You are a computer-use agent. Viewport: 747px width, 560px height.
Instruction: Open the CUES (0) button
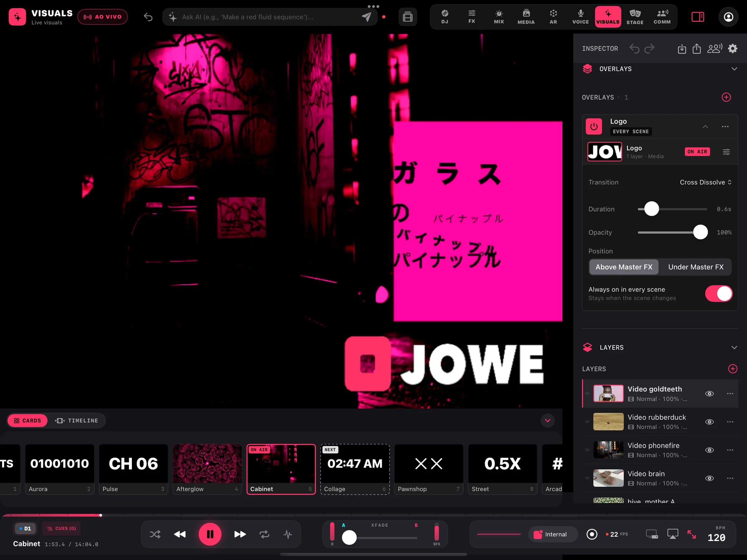pyautogui.click(x=61, y=528)
